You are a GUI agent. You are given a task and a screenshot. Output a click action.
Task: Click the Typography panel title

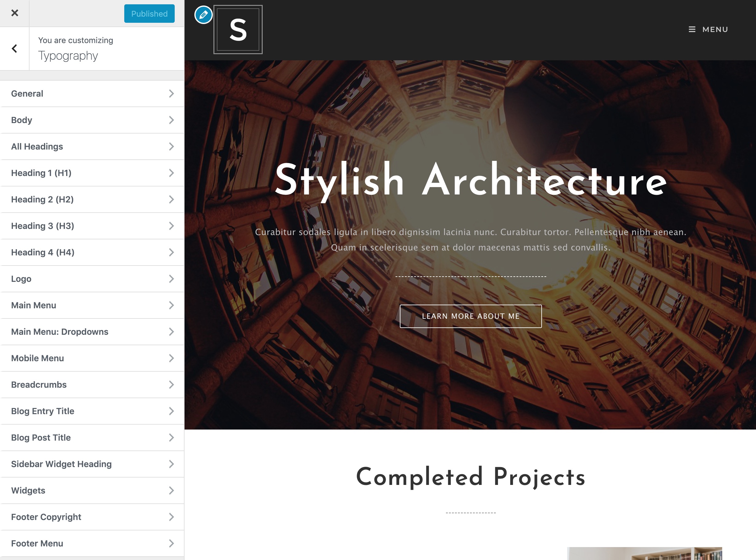click(x=68, y=56)
